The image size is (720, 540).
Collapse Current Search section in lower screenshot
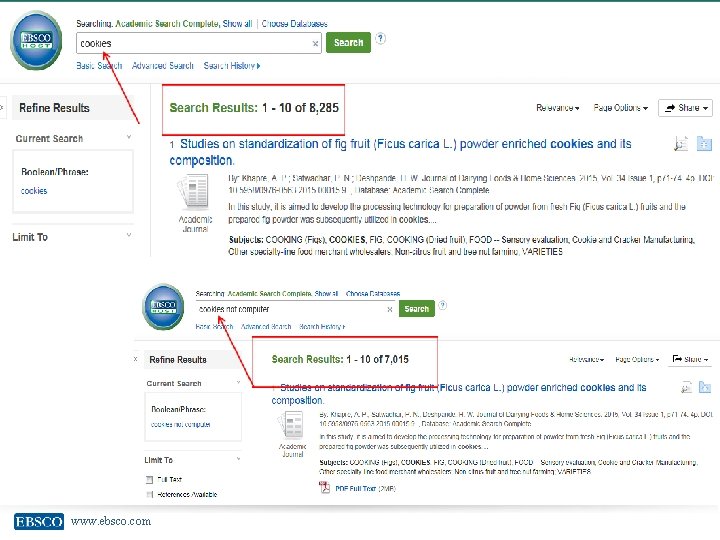tap(238, 382)
